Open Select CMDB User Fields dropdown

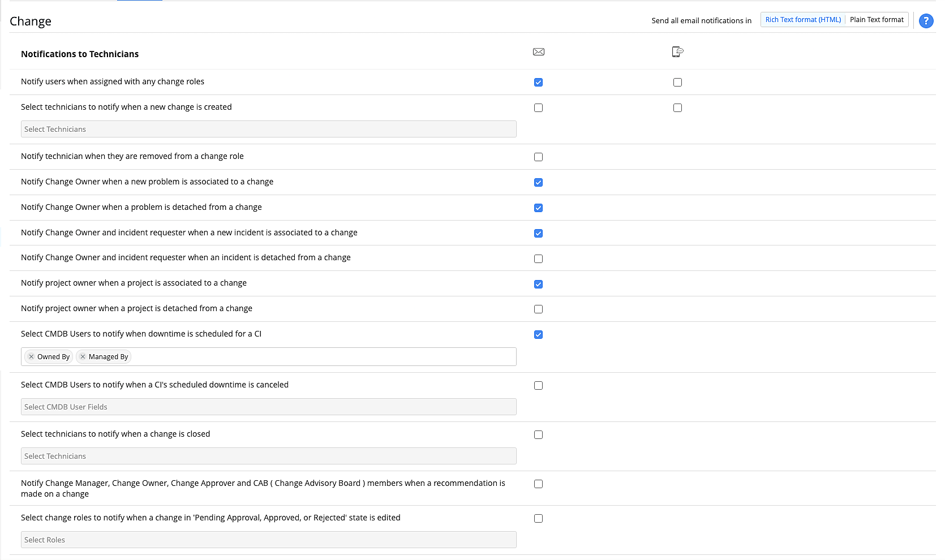point(268,407)
